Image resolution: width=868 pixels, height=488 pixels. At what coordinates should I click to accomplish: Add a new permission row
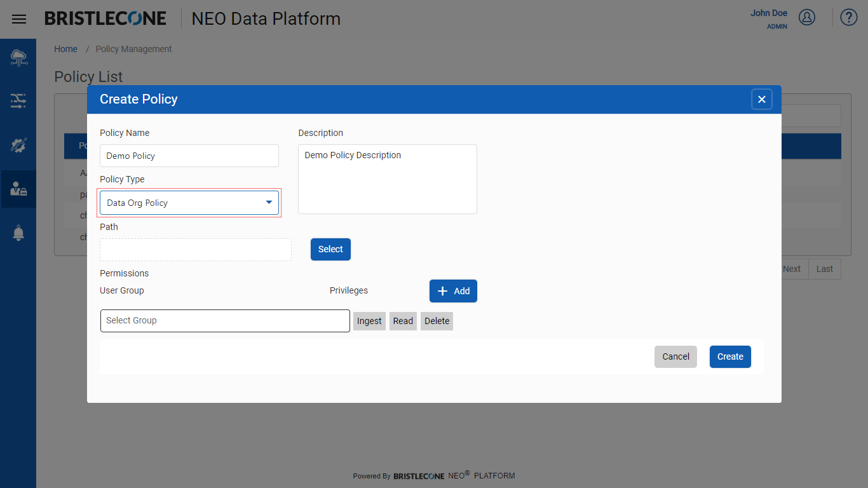click(453, 291)
